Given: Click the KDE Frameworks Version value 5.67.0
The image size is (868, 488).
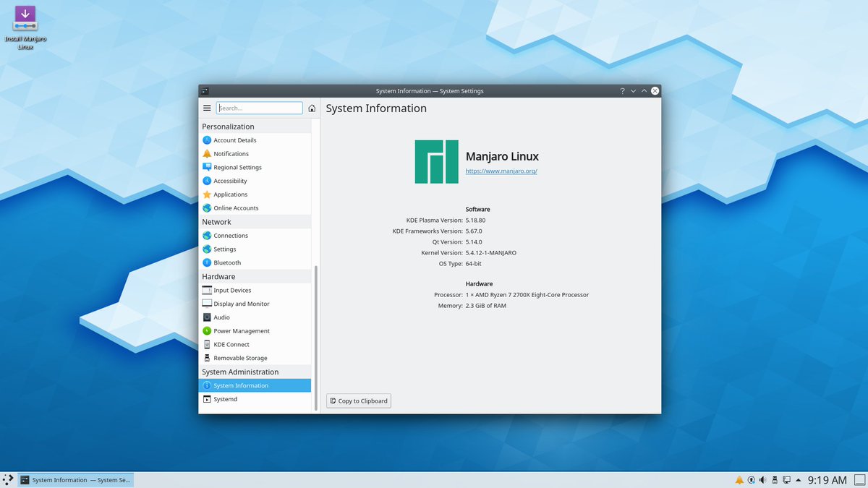Looking at the screenshot, I should pyautogui.click(x=474, y=231).
